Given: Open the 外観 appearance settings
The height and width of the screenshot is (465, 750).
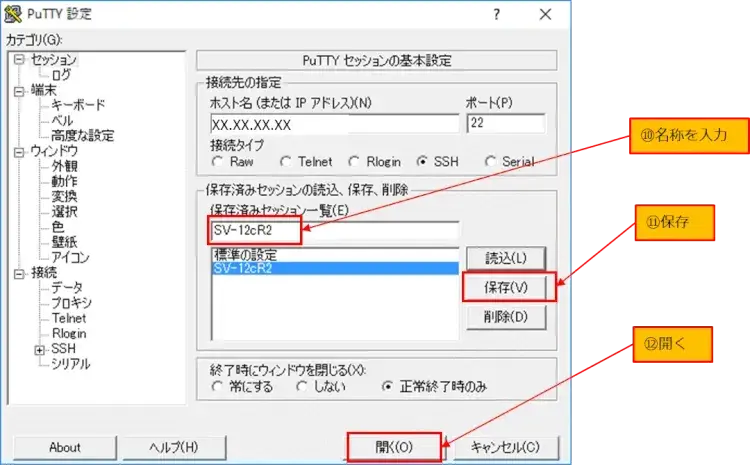Looking at the screenshot, I should coord(65,166).
